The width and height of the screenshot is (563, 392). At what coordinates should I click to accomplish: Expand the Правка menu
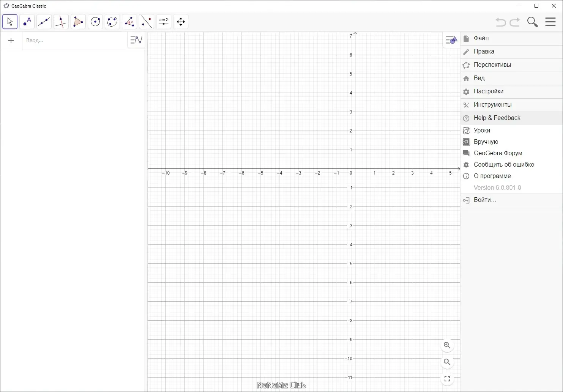(512, 52)
